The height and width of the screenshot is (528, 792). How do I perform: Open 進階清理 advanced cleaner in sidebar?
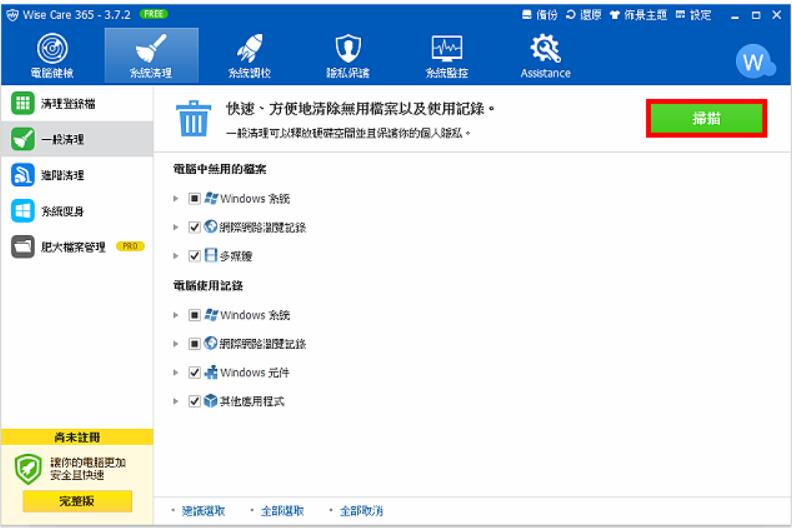click(x=77, y=175)
